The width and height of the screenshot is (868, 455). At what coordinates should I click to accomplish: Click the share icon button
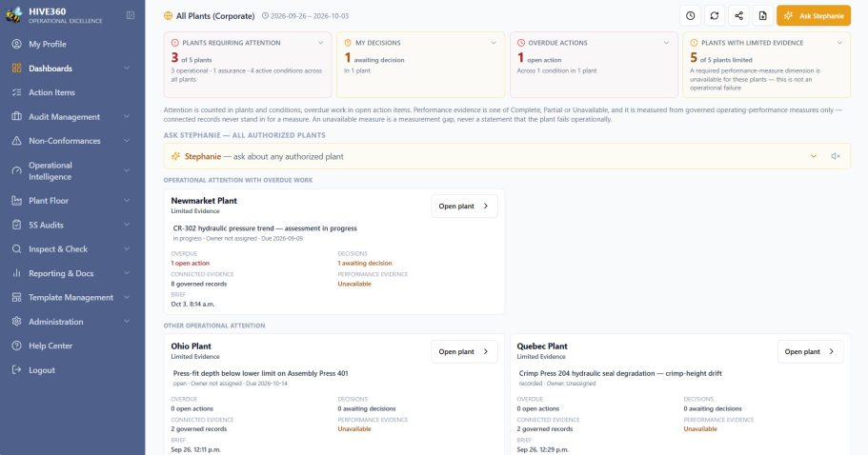click(738, 15)
